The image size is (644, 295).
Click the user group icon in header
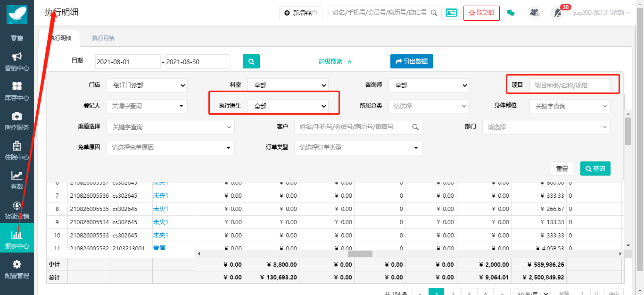535,13
